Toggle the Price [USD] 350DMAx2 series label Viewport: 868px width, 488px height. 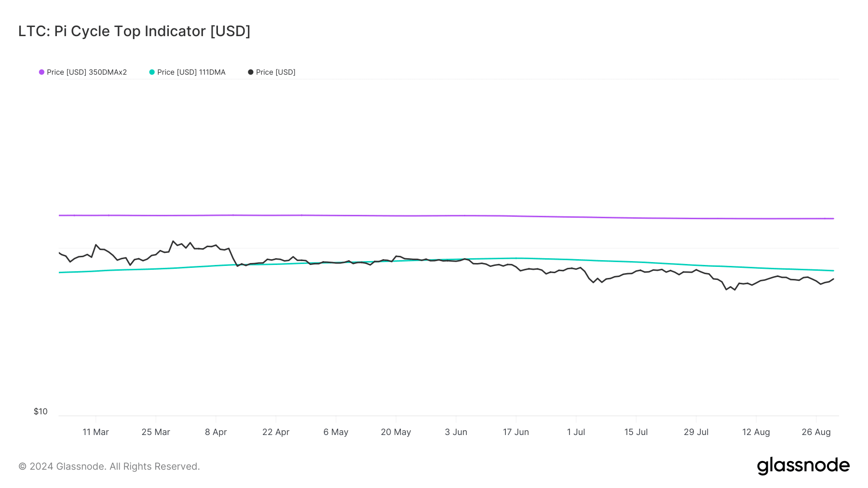point(87,72)
